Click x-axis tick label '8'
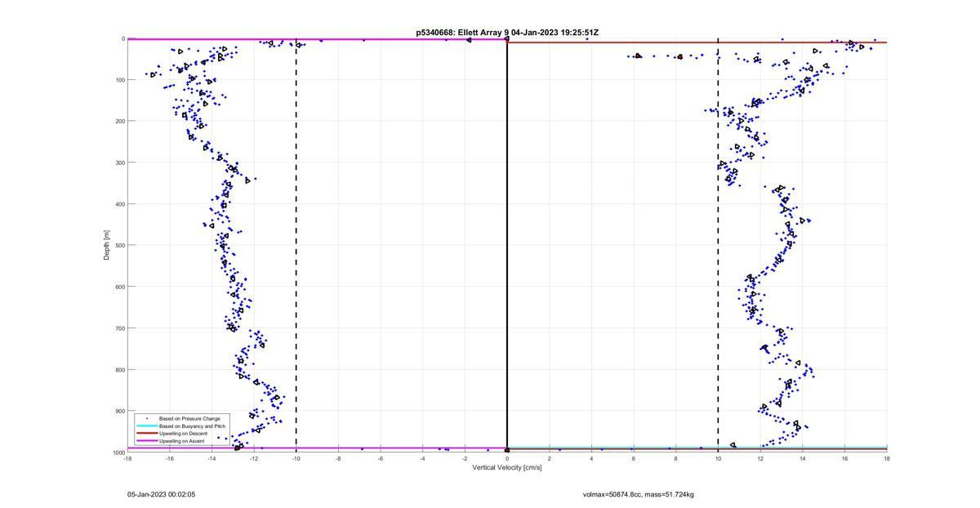This screenshot has width=980, height=508. (x=676, y=458)
